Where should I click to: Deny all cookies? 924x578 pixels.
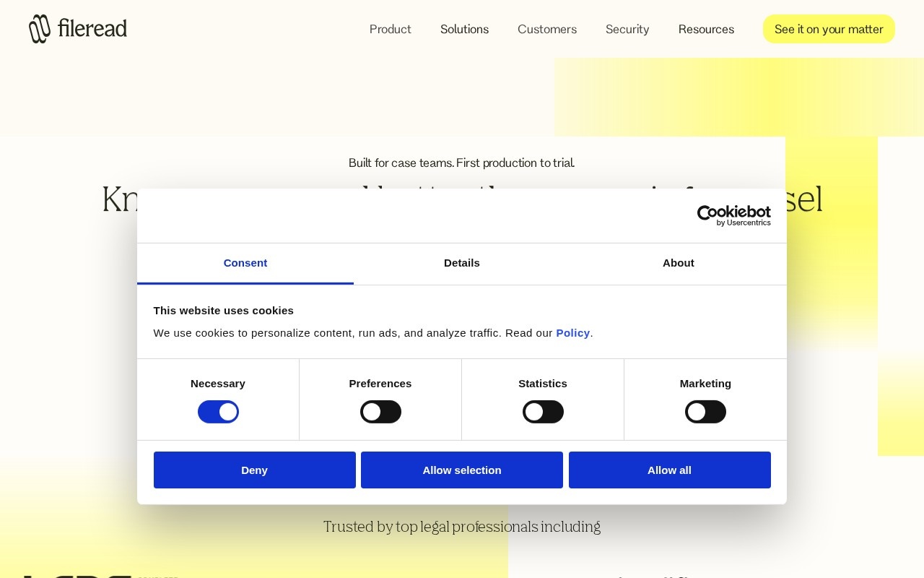pos(255,470)
